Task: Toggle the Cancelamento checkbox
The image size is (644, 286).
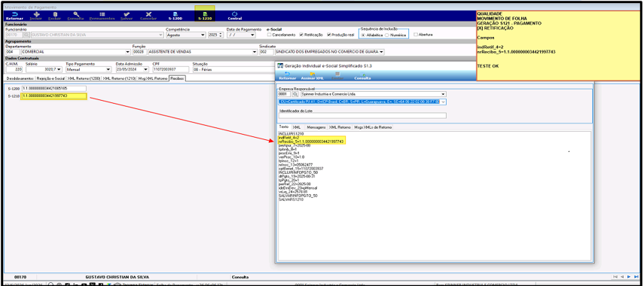Action: 269,35
